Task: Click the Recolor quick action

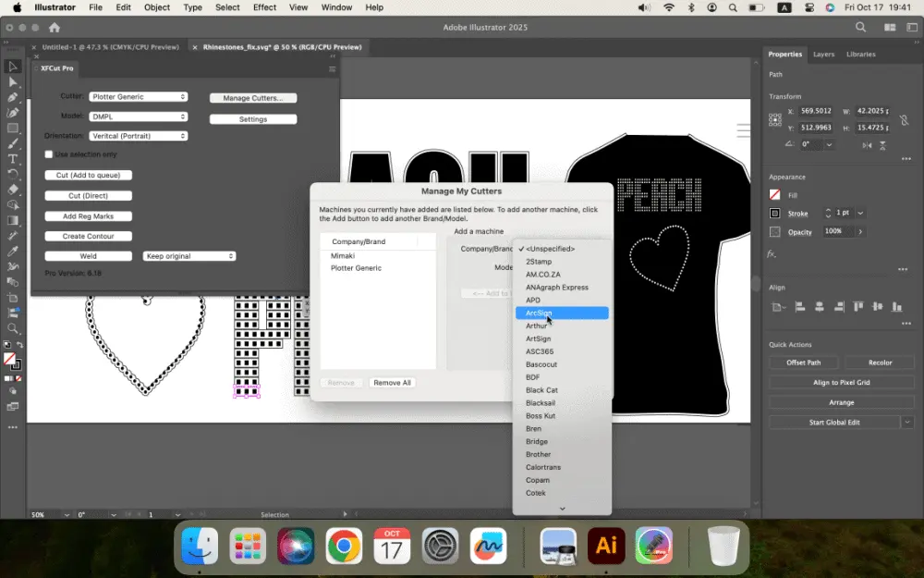Action: click(880, 363)
